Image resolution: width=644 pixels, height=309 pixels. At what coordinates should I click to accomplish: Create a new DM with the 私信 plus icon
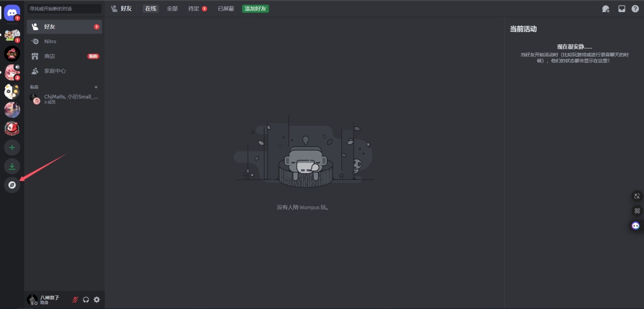(96, 87)
